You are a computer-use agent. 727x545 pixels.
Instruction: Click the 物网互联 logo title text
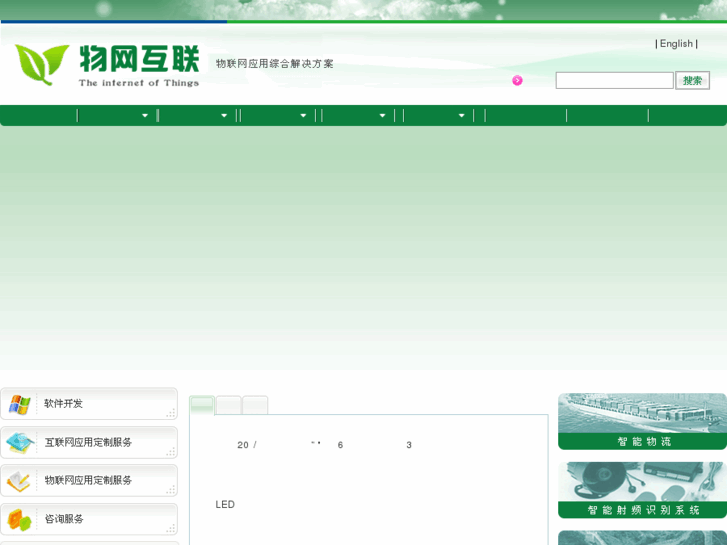pos(139,59)
